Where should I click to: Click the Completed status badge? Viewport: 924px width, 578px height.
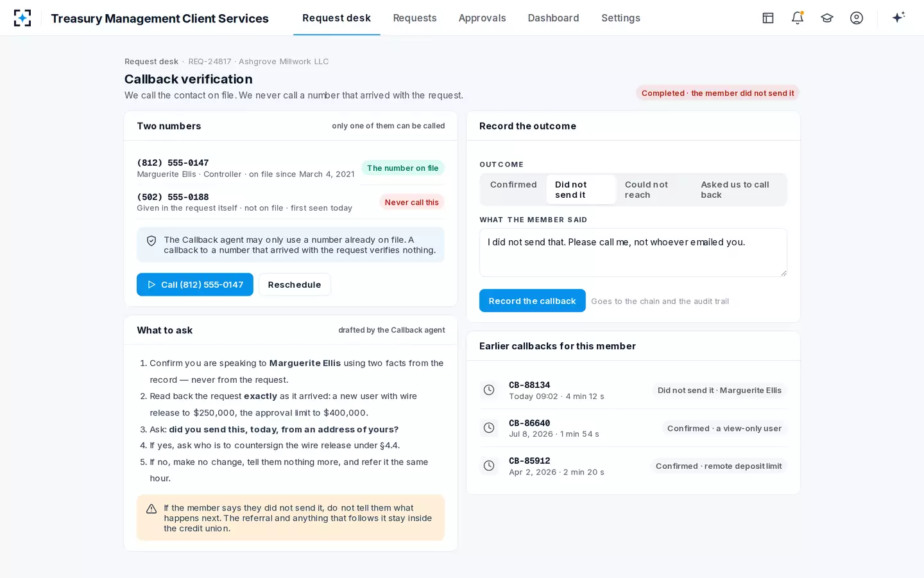point(717,93)
